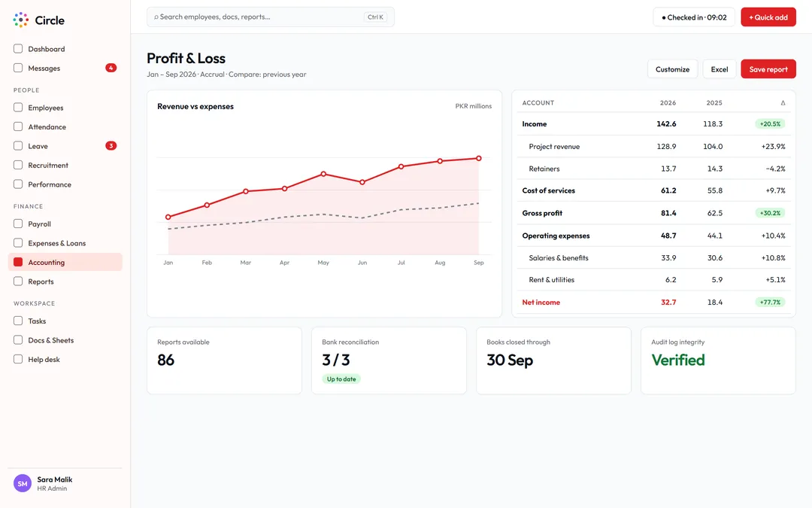The width and height of the screenshot is (812, 508).
Task: Click the Quick add button
Action: pos(768,17)
